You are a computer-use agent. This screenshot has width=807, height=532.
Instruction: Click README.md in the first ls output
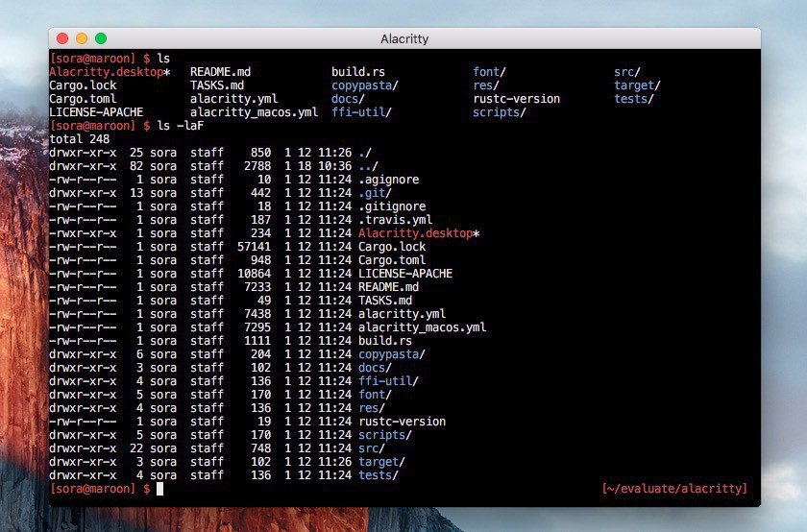coord(220,72)
